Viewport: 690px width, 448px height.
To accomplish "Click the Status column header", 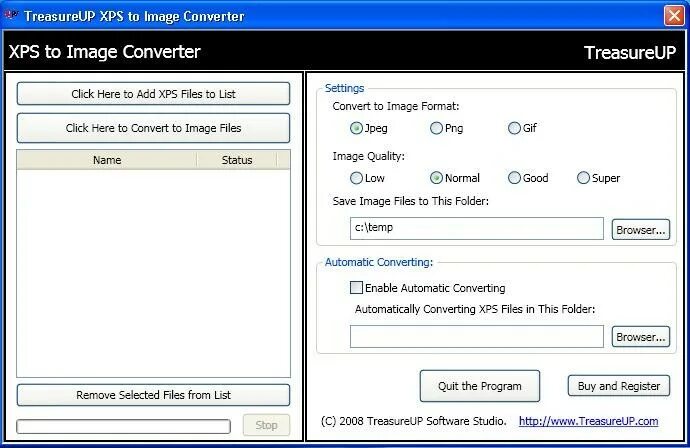I will tap(237, 160).
